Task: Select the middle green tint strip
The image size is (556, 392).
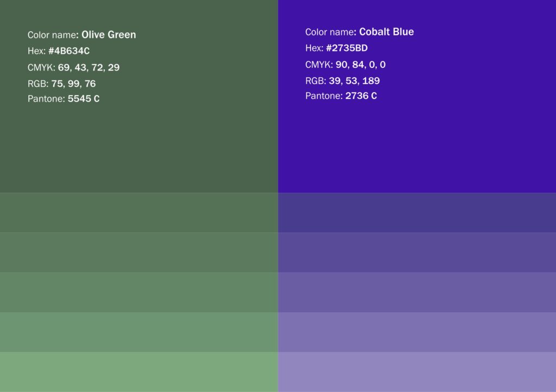Action: tap(139, 292)
